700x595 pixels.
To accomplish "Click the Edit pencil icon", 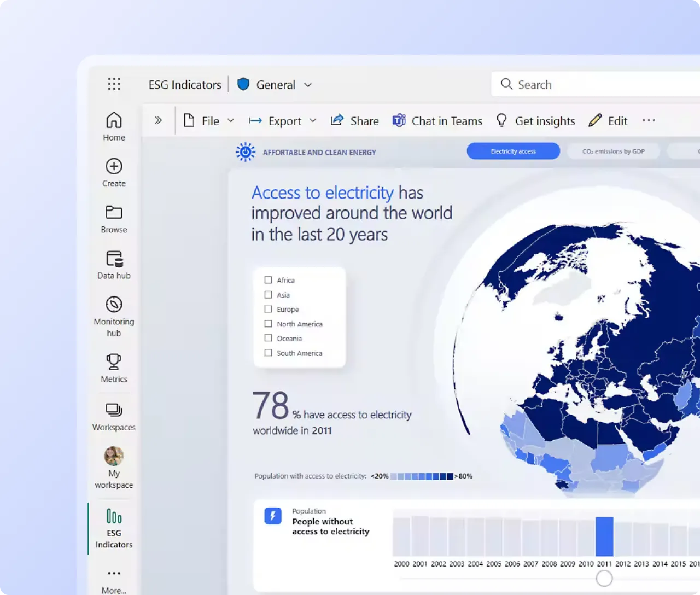I will (x=595, y=120).
